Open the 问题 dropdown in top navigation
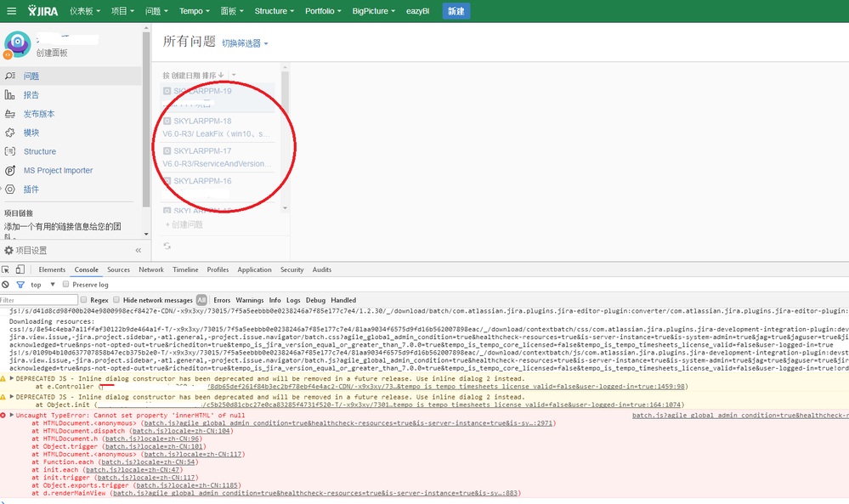 [x=156, y=11]
